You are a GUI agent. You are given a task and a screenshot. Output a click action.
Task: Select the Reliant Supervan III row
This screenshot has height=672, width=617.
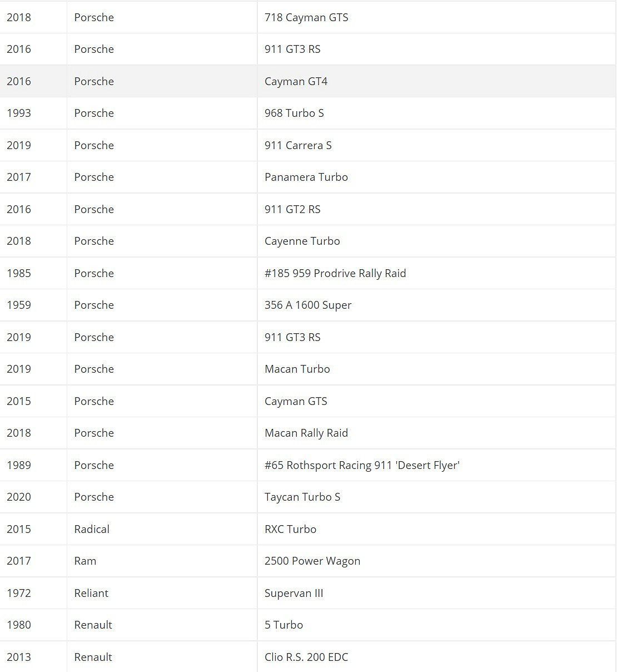293,593
